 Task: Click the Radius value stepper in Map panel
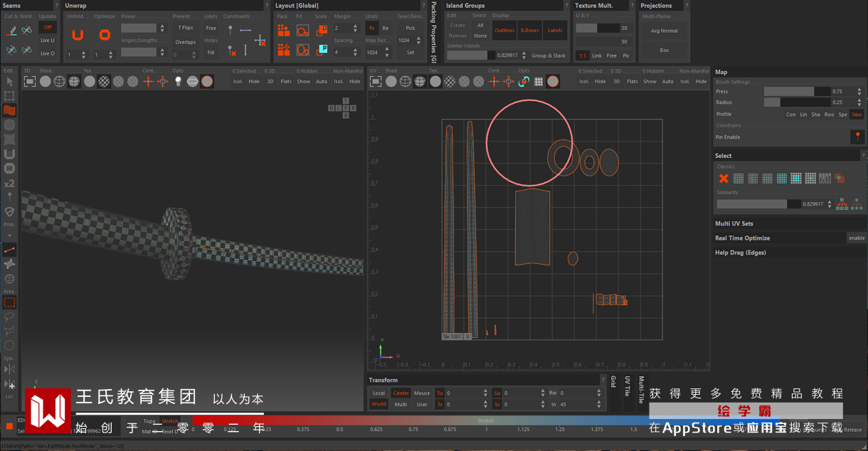click(859, 102)
